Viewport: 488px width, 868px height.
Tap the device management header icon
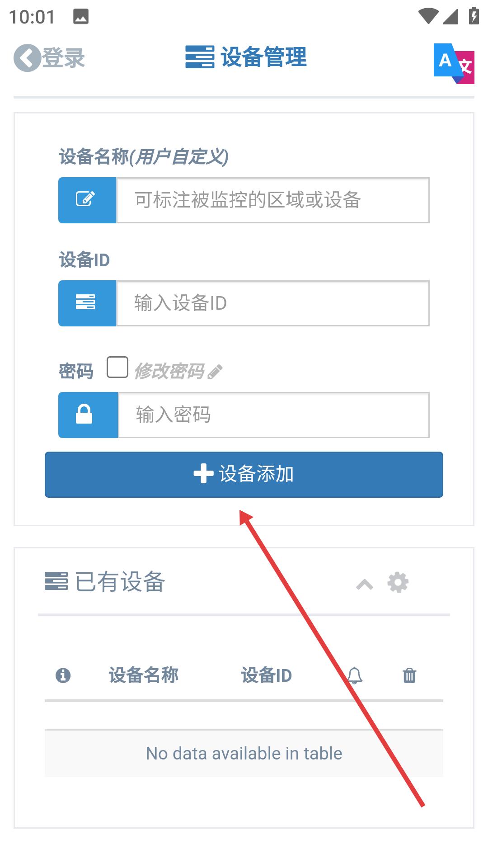[x=200, y=57]
